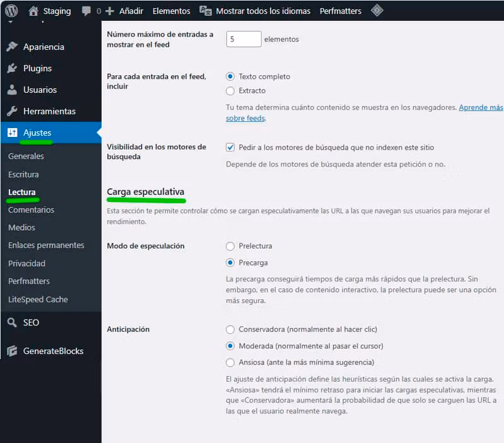The width and height of the screenshot is (504, 443).
Task: Open the Staging site menu
Action: click(x=57, y=11)
